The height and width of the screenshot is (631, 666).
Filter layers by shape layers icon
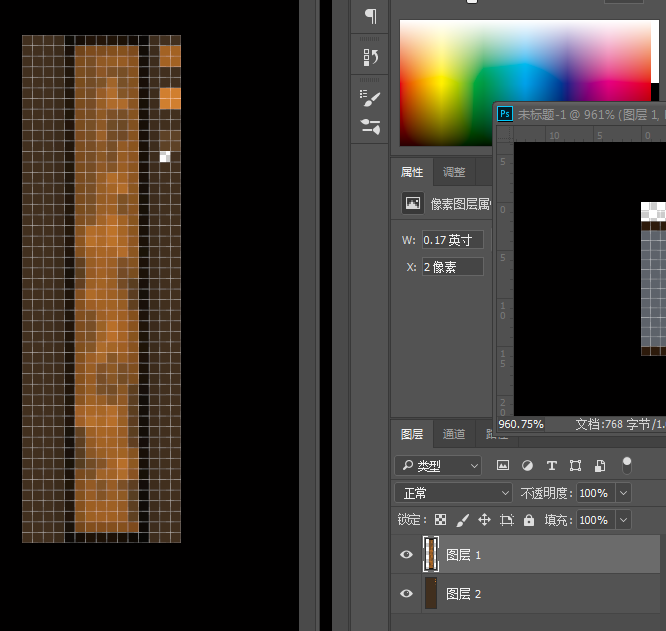[x=576, y=466]
